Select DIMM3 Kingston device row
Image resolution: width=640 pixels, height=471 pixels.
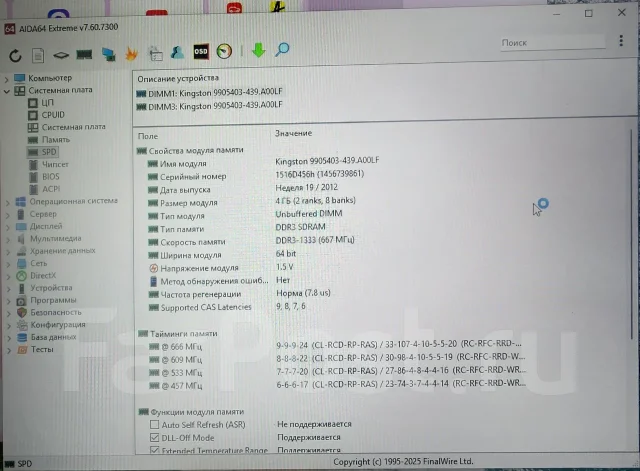209,106
